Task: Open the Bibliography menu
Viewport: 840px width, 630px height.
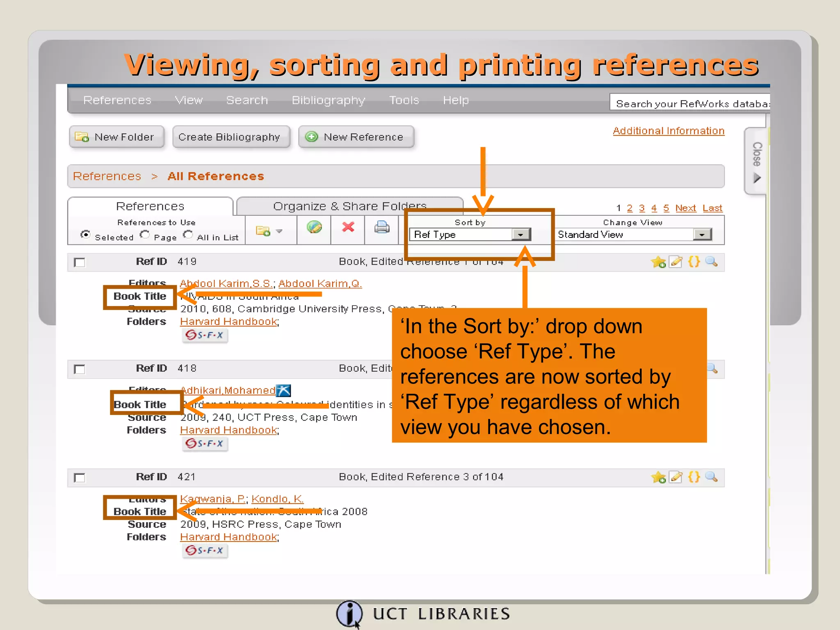Action: point(328,100)
